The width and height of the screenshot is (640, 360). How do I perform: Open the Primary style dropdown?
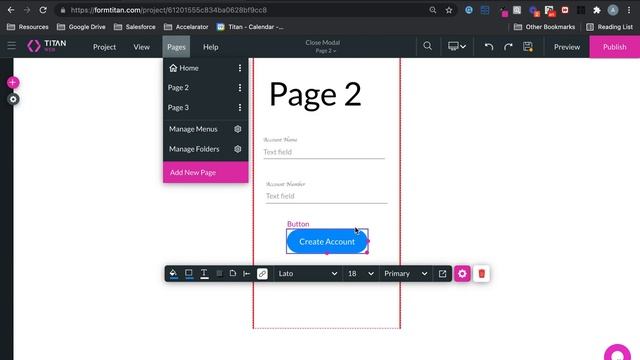[x=405, y=273]
